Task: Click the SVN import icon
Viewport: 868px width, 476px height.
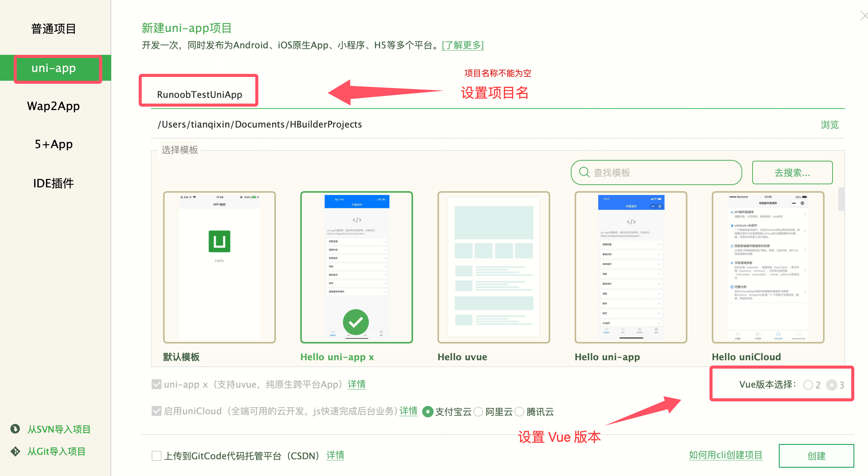Action: [15, 429]
